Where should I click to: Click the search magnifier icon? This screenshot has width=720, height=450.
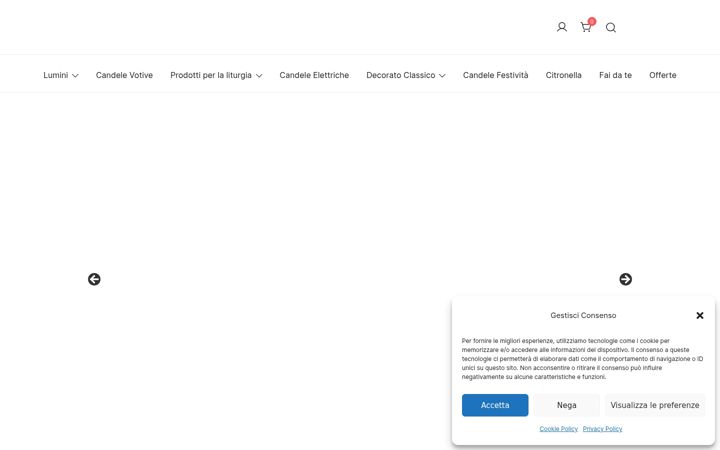click(x=611, y=28)
